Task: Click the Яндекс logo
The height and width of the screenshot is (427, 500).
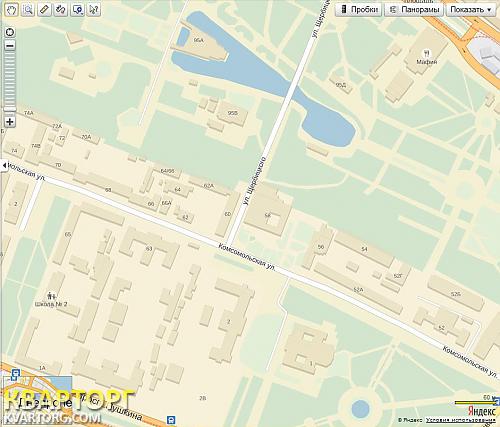Action: (481, 411)
